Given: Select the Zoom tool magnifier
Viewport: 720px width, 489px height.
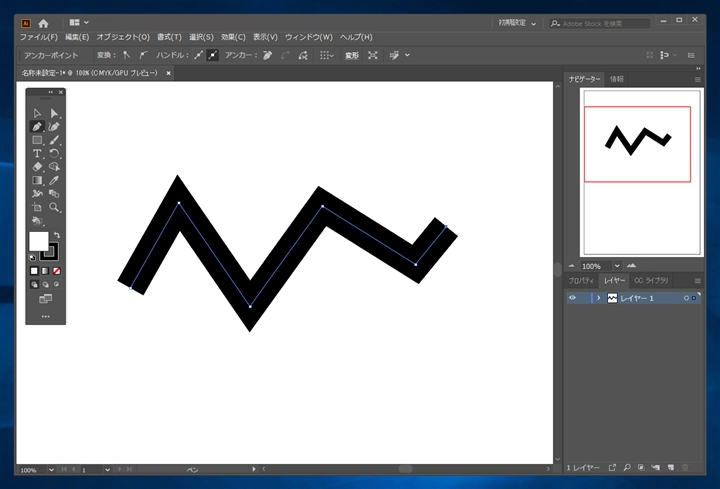Looking at the screenshot, I should [54, 208].
